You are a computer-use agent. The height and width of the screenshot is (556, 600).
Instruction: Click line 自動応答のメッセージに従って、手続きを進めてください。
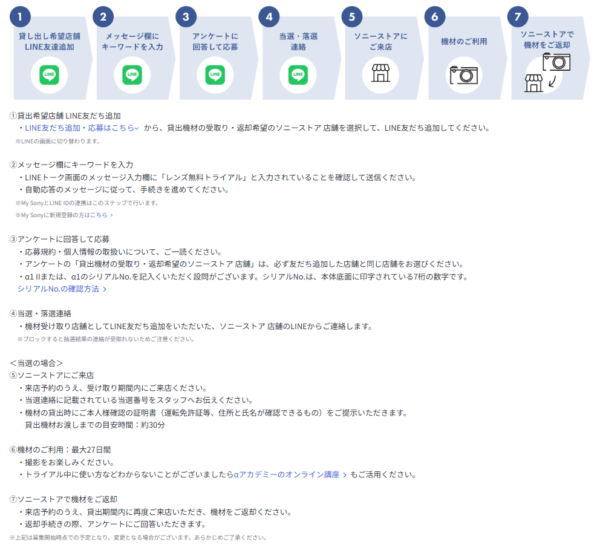tap(124, 190)
